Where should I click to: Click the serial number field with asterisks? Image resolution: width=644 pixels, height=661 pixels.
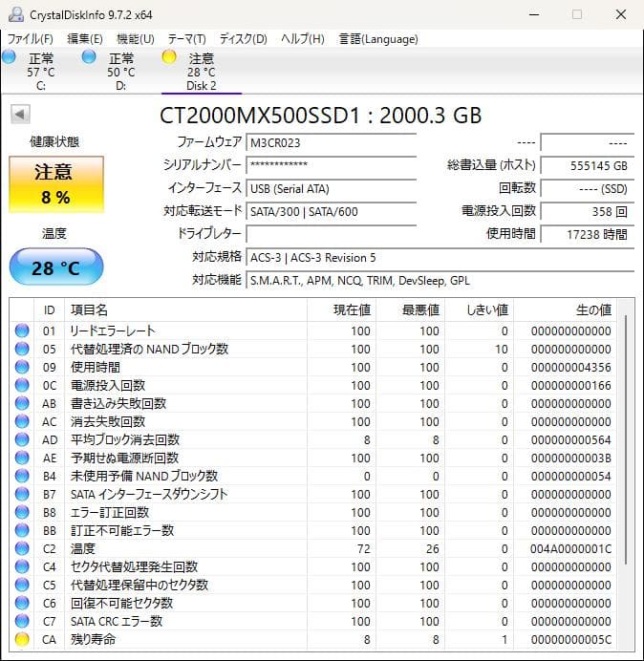(x=331, y=165)
